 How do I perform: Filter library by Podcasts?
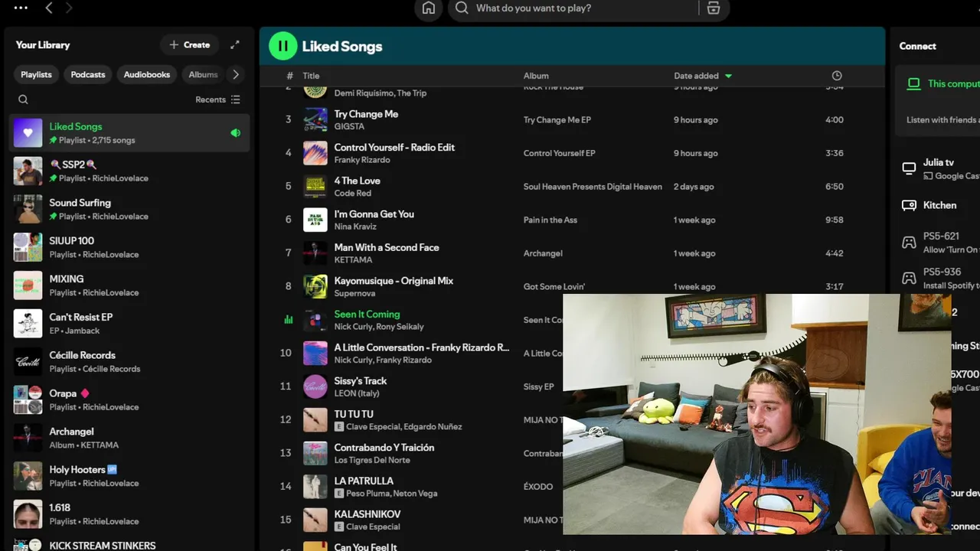88,74
